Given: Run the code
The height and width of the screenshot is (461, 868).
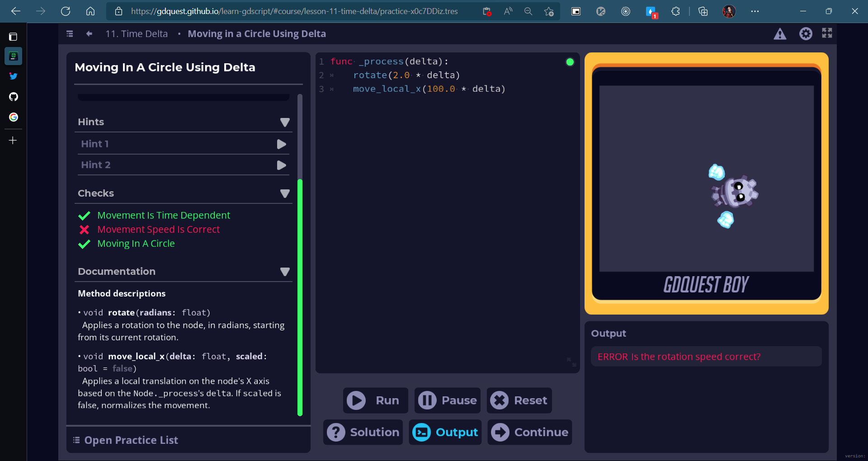Looking at the screenshot, I should 375,400.
